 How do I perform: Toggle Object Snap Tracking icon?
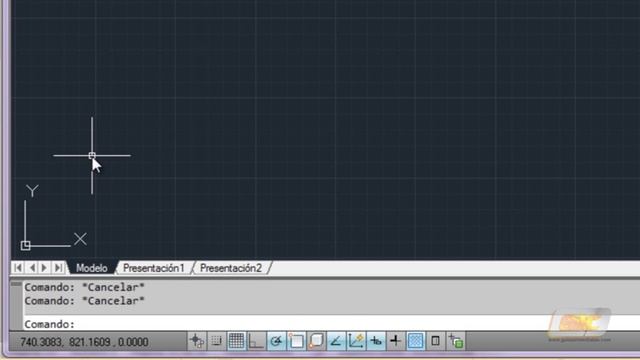coord(336,341)
